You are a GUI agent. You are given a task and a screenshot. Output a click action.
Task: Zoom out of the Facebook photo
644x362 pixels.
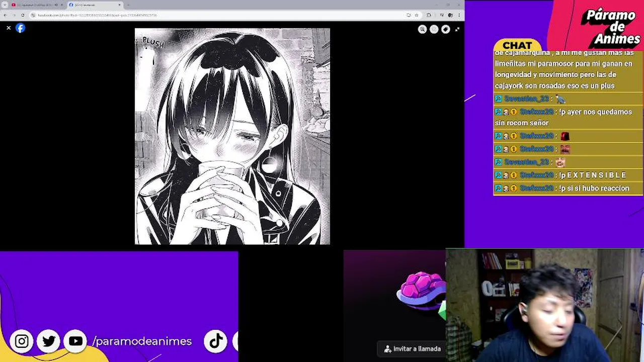[x=434, y=29]
